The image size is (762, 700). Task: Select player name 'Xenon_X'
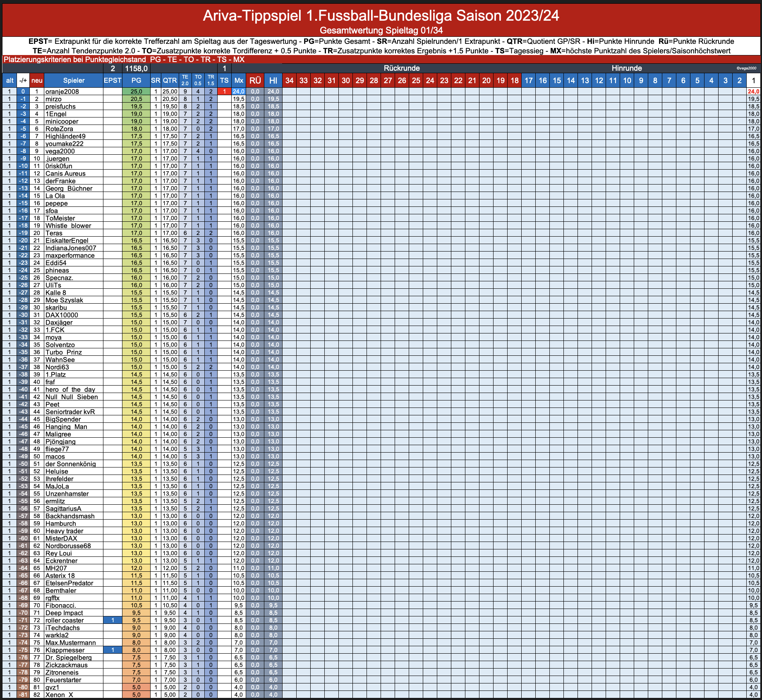pyautogui.click(x=59, y=695)
